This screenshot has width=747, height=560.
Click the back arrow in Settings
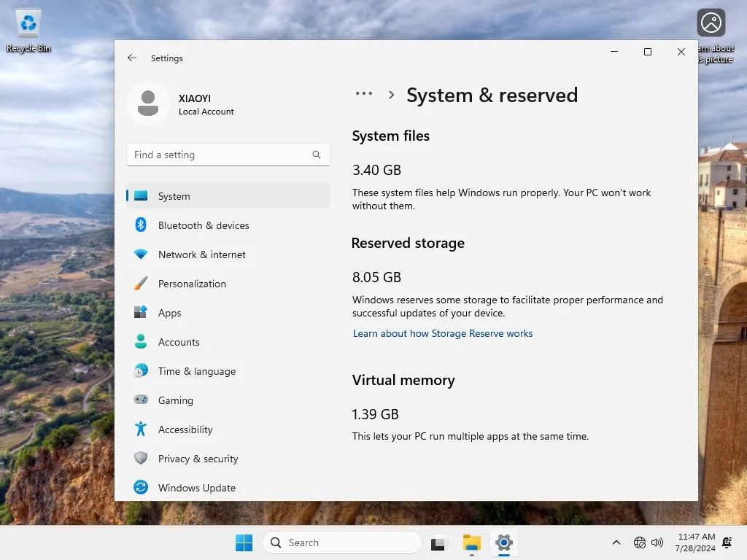point(132,58)
